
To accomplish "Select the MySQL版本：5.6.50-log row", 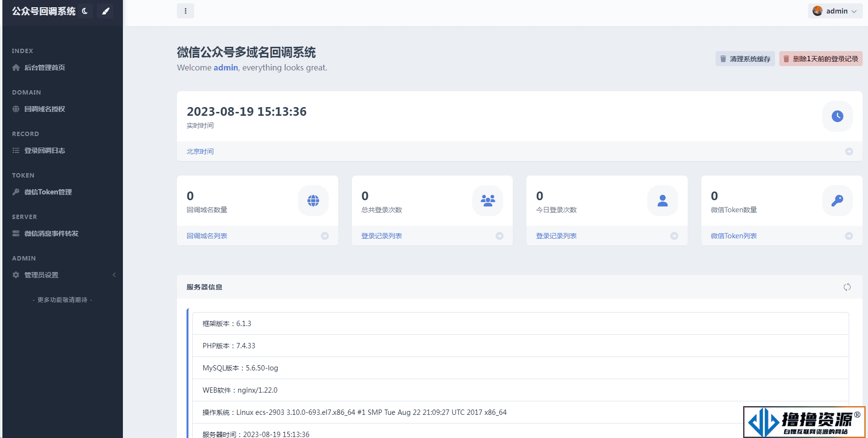I will coord(521,368).
